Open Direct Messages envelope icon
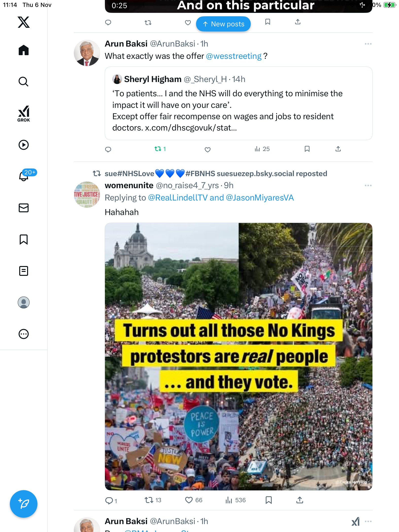Image resolution: width=399 pixels, height=532 pixels. (x=24, y=208)
